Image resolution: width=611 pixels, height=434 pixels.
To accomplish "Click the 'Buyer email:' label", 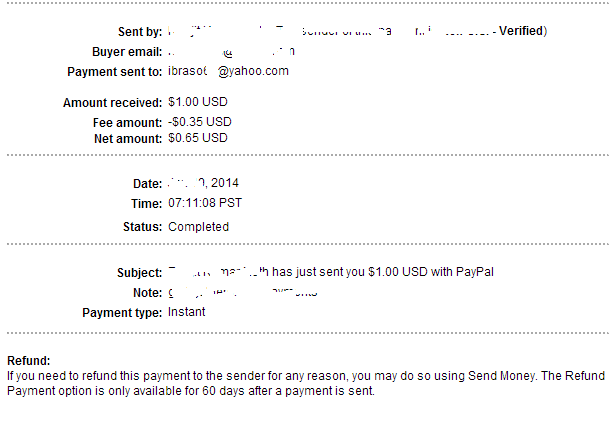I will click(x=127, y=52).
